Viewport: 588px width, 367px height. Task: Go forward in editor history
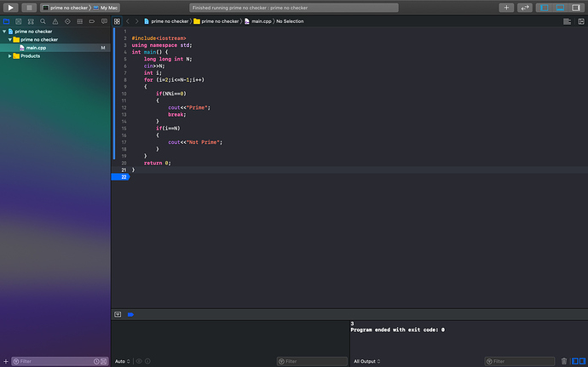(x=137, y=21)
